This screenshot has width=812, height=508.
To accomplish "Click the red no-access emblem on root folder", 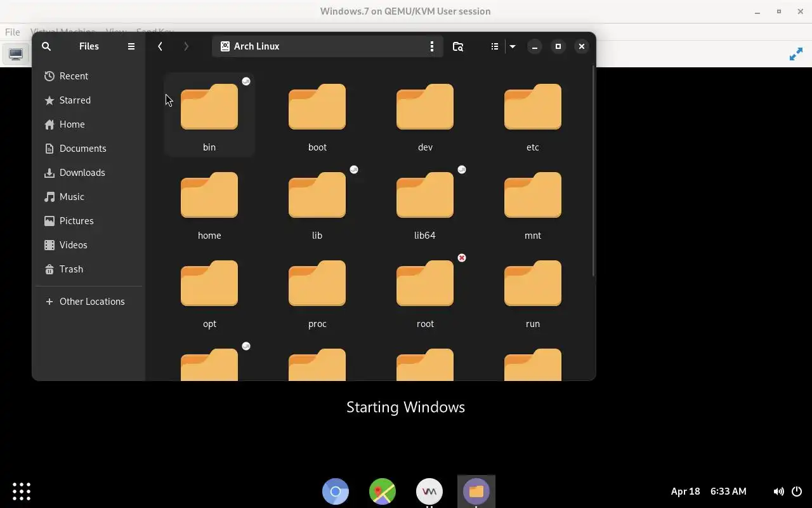I will pyautogui.click(x=462, y=258).
